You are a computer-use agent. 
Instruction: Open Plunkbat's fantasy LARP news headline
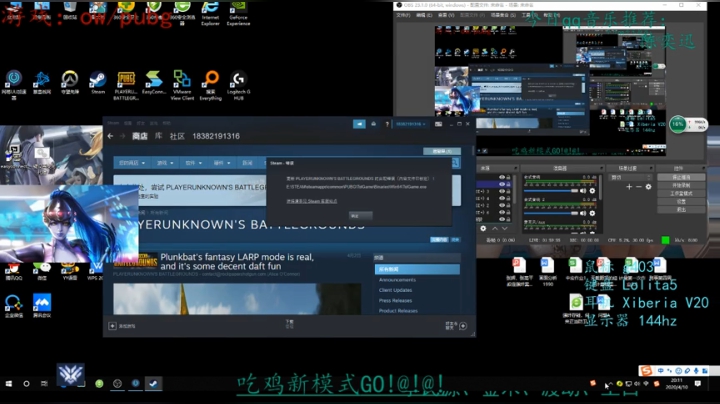[237, 262]
